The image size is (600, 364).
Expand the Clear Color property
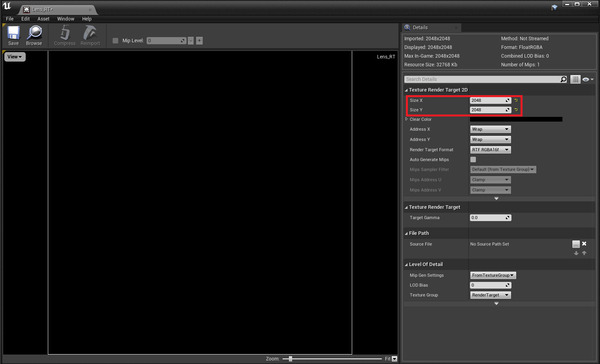[406, 119]
